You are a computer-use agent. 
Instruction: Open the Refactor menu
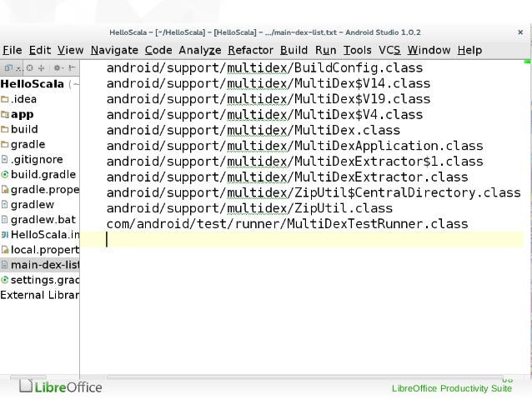250,50
